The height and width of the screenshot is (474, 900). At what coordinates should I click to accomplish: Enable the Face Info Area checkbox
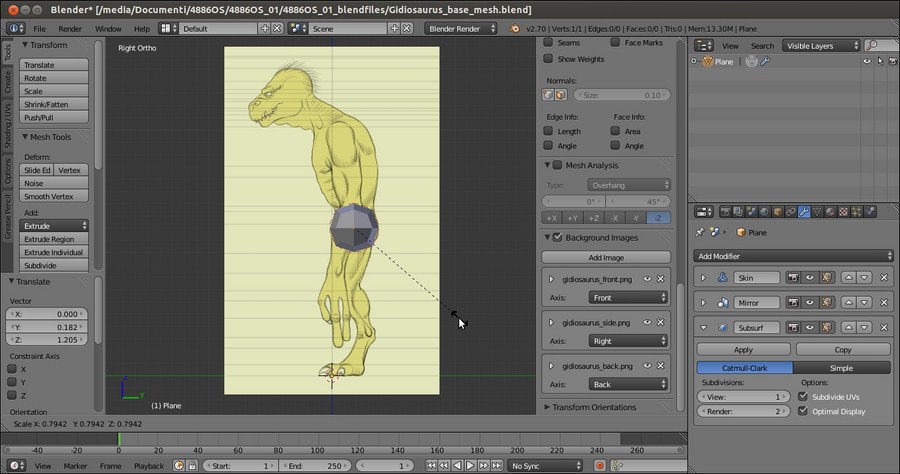coord(615,131)
